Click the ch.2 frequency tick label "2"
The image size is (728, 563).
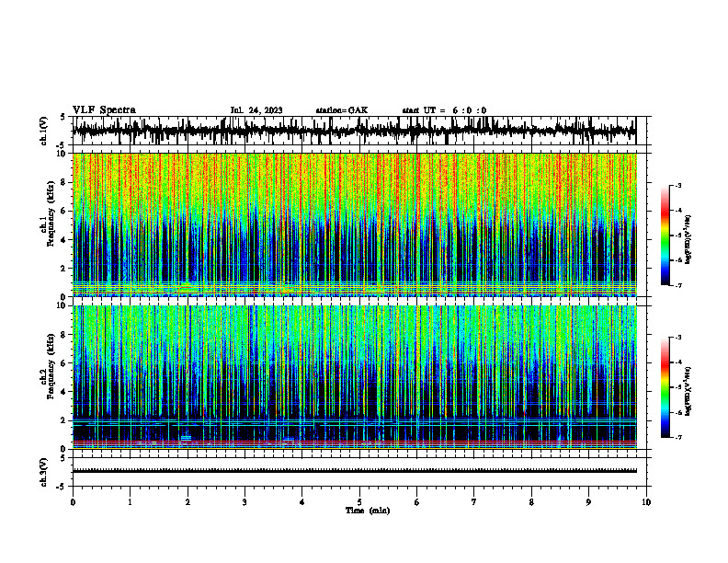click(64, 420)
